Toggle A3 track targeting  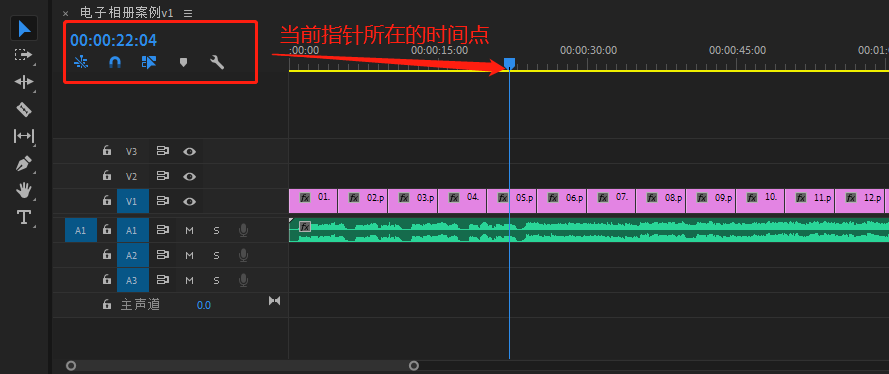[133, 280]
